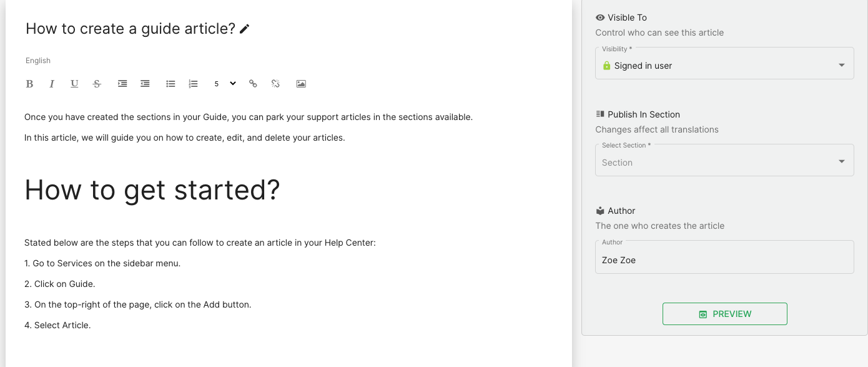Expand the Select Section dropdown

724,160
